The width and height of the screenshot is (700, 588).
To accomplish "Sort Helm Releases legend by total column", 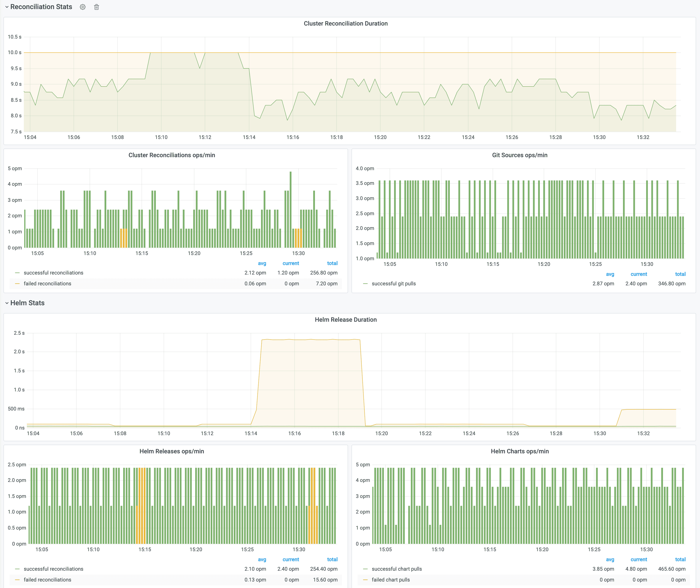I will coord(332,559).
